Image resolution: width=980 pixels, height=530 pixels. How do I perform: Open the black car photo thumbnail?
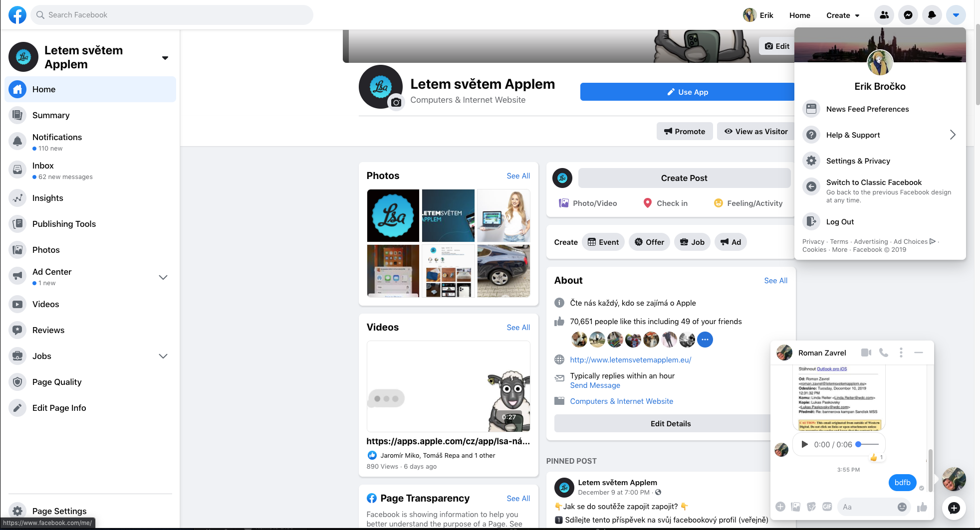tap(503, 271)
